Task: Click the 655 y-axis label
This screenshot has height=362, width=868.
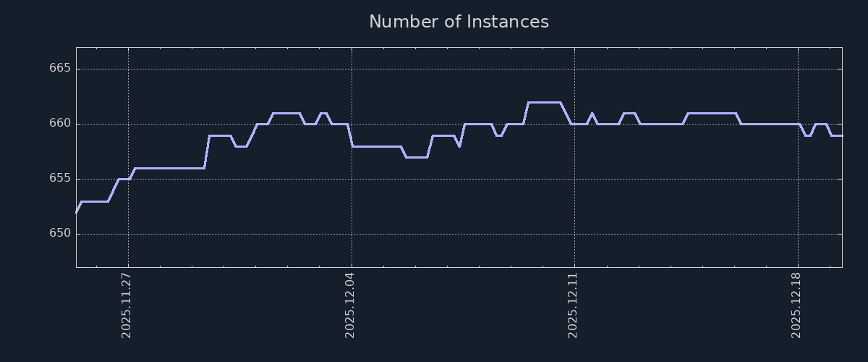Action: point(59,179)
